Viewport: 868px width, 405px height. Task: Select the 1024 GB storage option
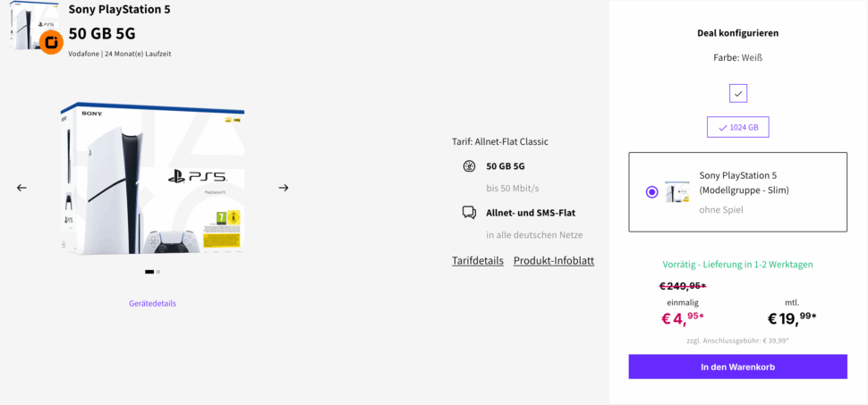click(x=738, y=127)
